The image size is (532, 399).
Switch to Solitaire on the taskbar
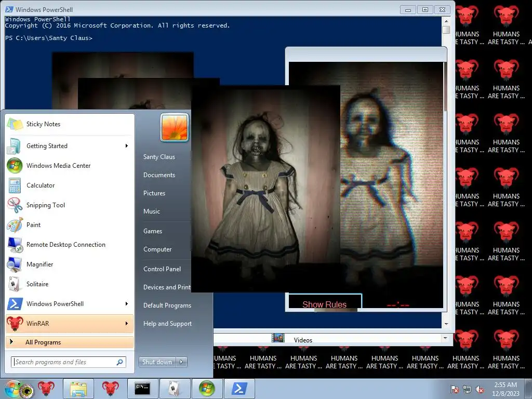[x=175, y=389]
